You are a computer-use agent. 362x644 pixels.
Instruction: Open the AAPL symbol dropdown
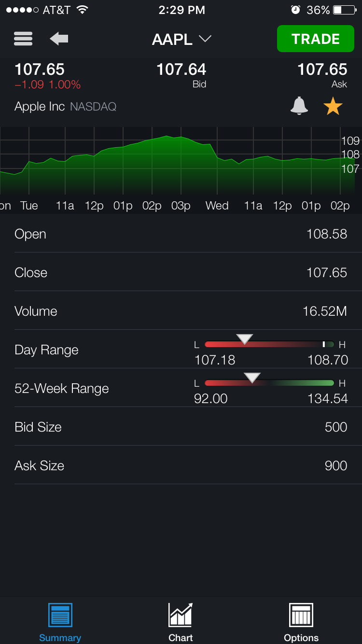tap(181, 39)
